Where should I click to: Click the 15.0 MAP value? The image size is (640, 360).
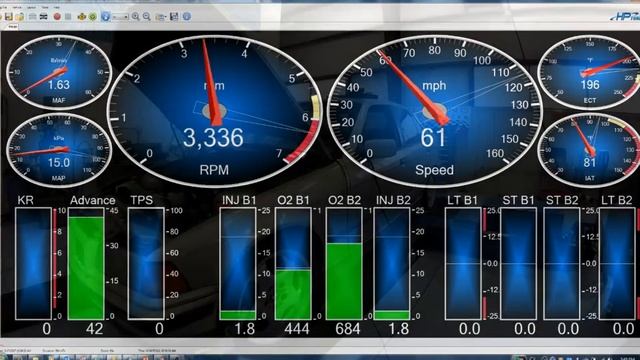(x=59, y=163)
